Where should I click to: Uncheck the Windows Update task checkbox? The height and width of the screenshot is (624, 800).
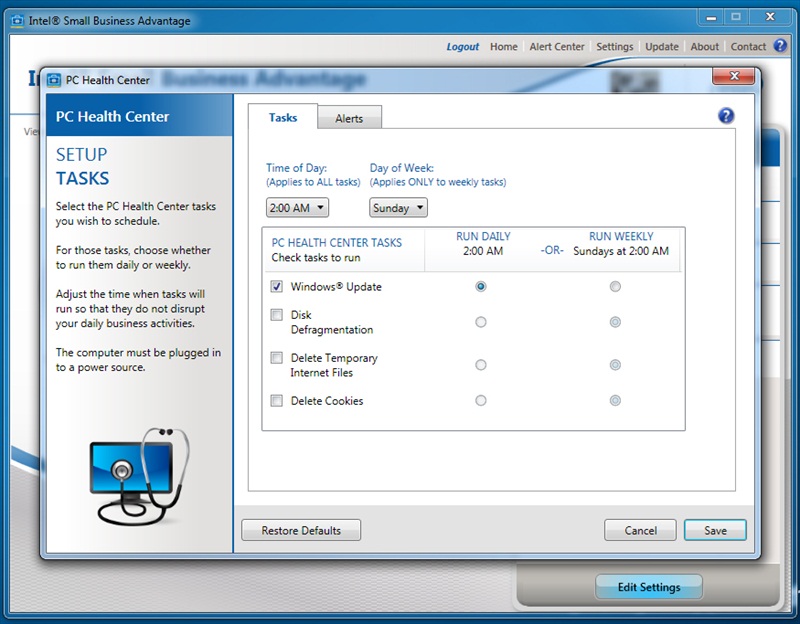click(277, 286)
